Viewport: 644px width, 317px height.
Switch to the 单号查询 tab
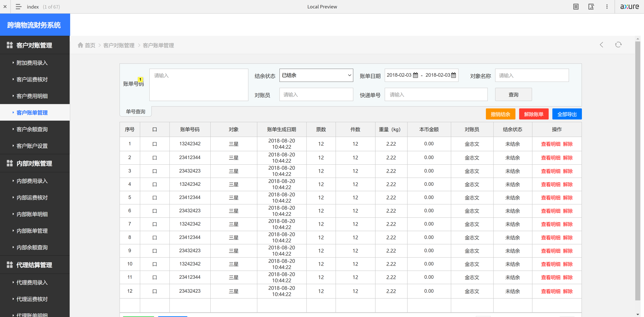point(135,111)
